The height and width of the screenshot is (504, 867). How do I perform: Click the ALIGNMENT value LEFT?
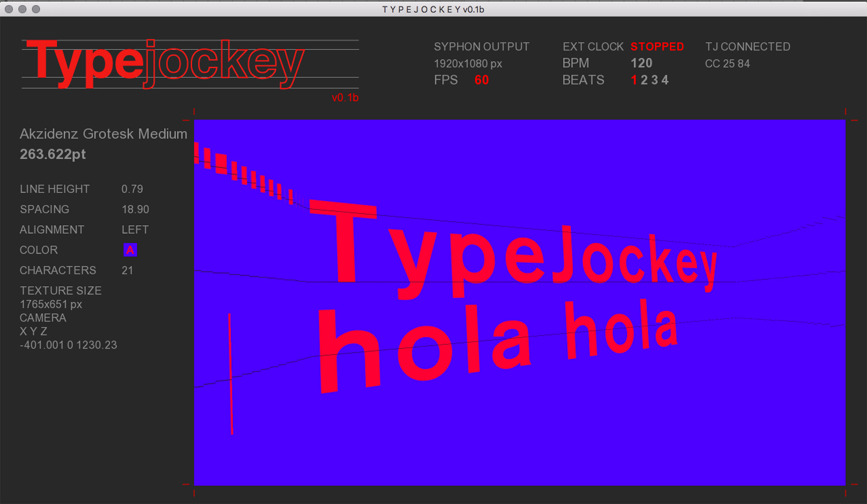tap(135, 230)
